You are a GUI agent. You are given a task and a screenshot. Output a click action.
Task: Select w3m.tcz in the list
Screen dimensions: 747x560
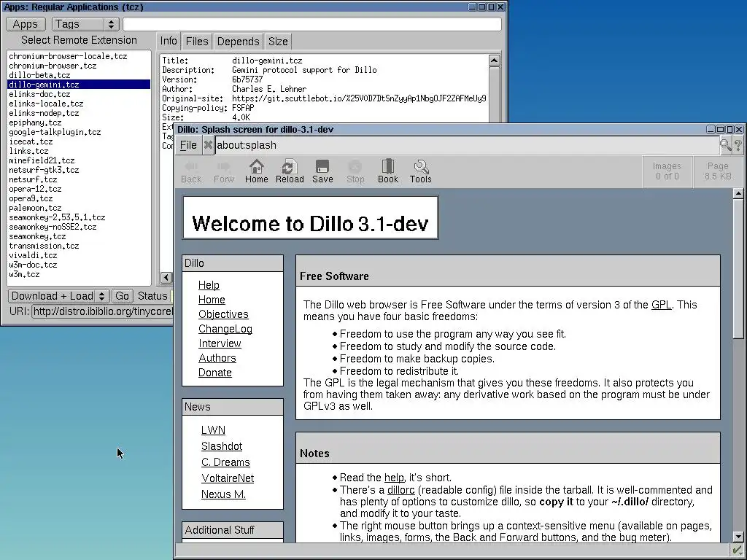point(79,274)
